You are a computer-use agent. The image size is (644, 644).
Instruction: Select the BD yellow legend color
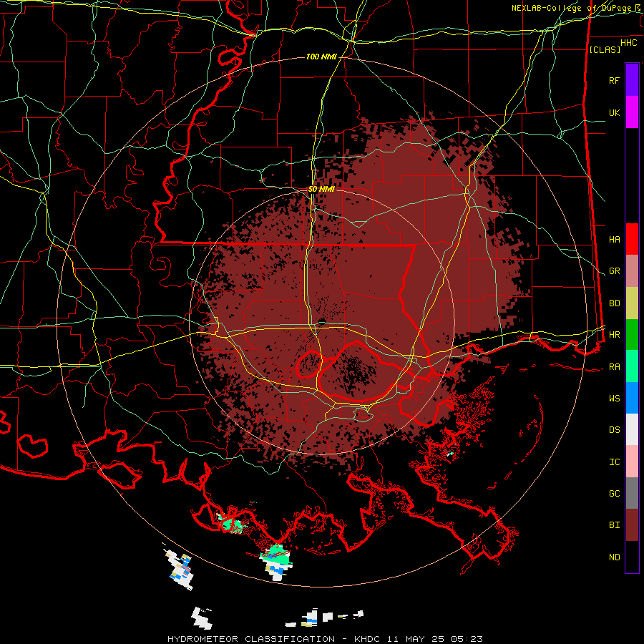[632, 303]
